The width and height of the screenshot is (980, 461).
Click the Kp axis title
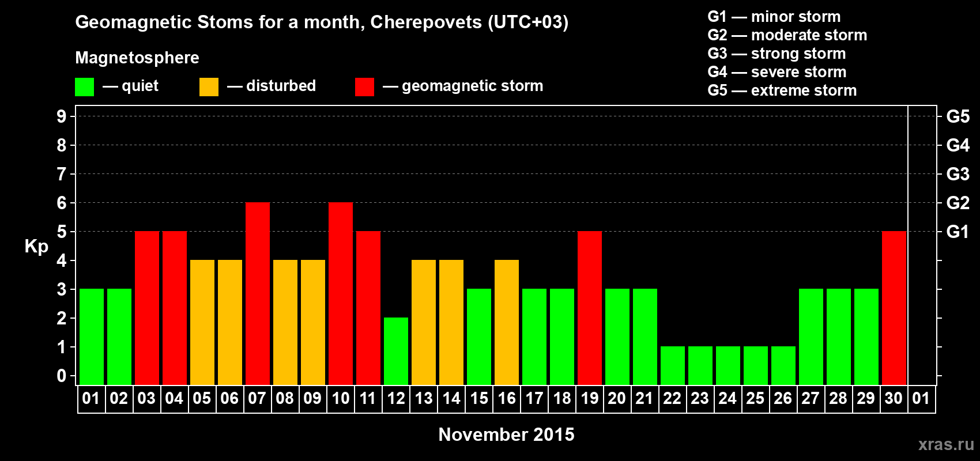(x=36, y=247)
